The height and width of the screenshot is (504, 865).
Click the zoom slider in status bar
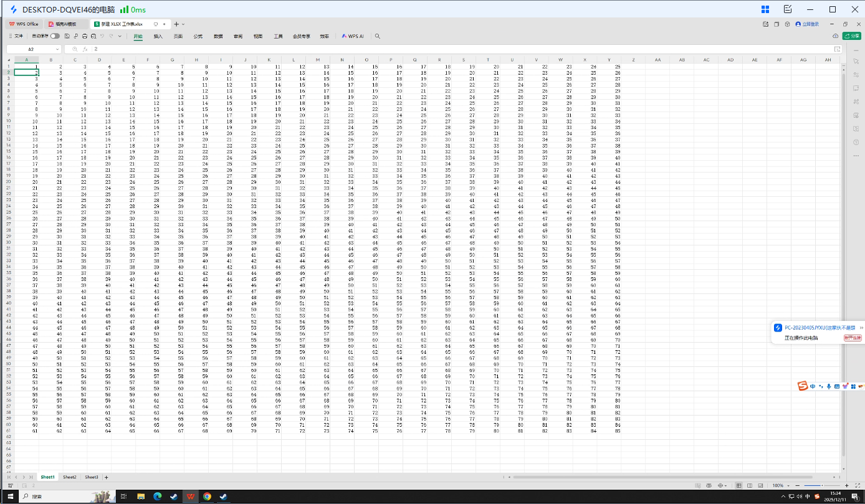coord(821,485)
